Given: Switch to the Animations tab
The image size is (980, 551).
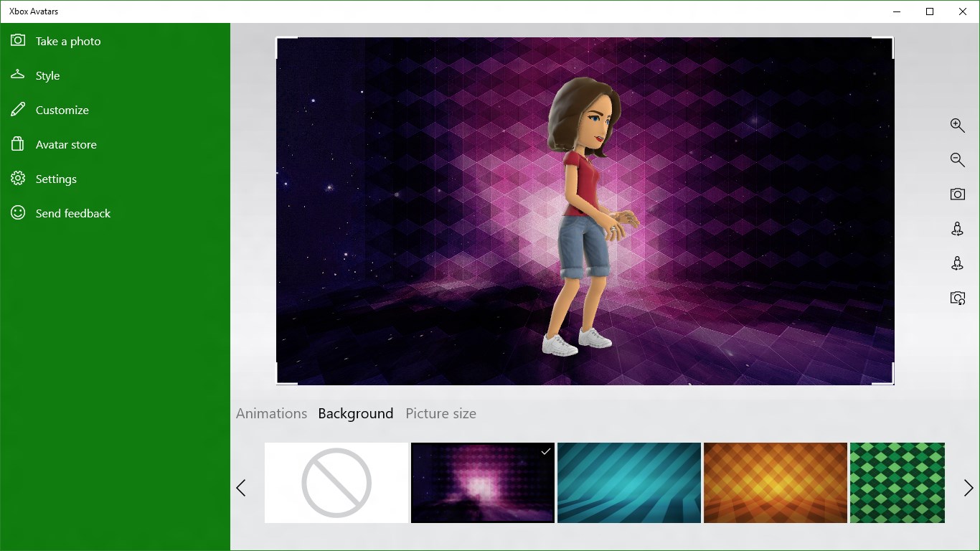Looking at the screenshot, I should tap(271, 413).
